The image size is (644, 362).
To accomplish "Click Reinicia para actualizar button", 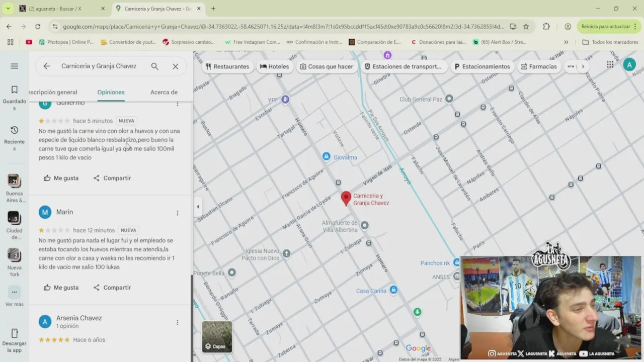I will (608, 26).
